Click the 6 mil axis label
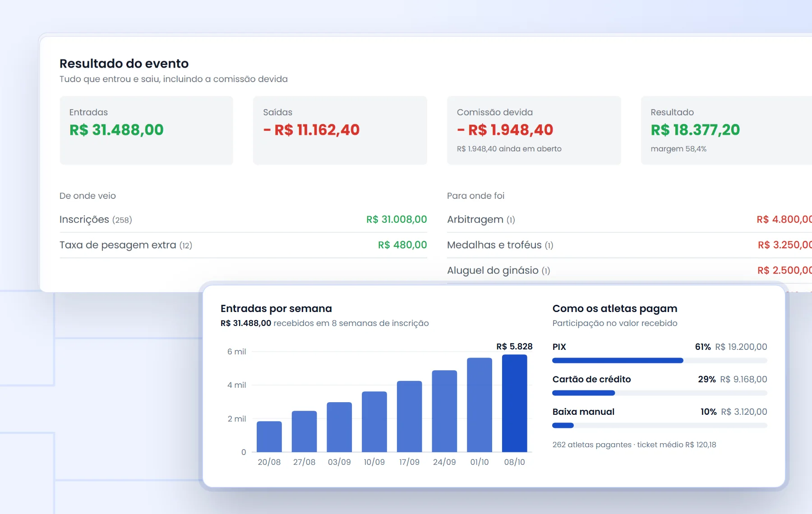The width and height of the screenshot is (812, 514). coord(237,352)
